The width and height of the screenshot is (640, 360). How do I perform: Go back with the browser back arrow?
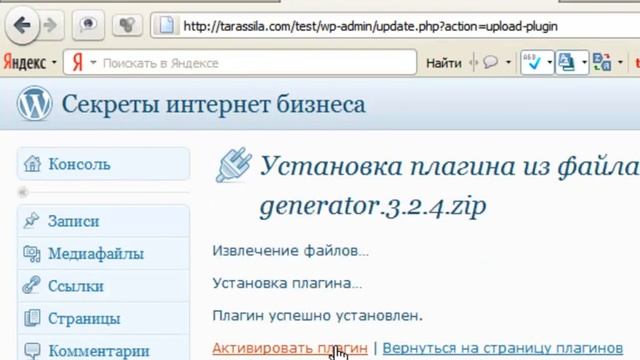pyautogui.click(x=22, y=25)
